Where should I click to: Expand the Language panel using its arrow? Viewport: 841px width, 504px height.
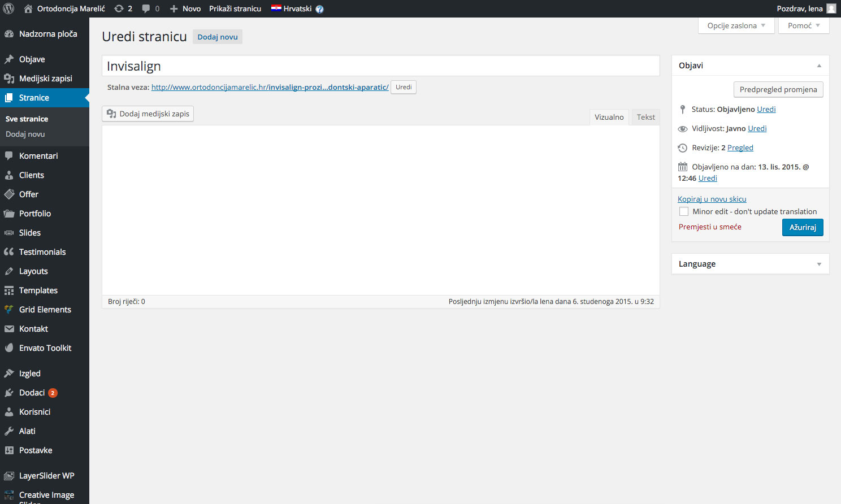[x=819, y=264]
